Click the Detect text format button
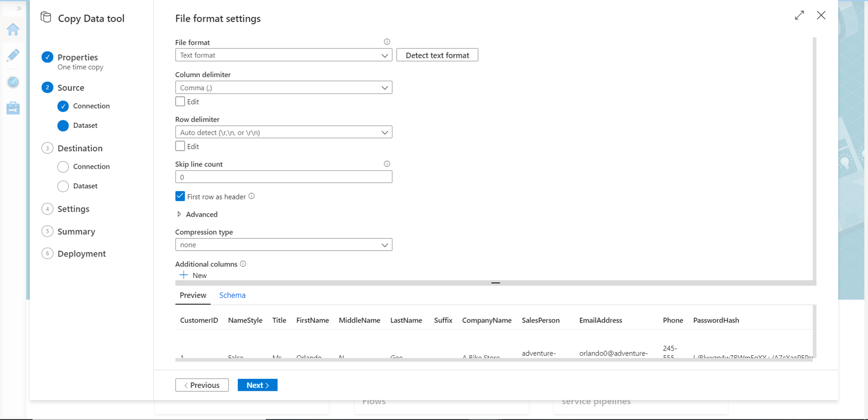Viewport: 868px width, 420px height. tap(437, 55)
